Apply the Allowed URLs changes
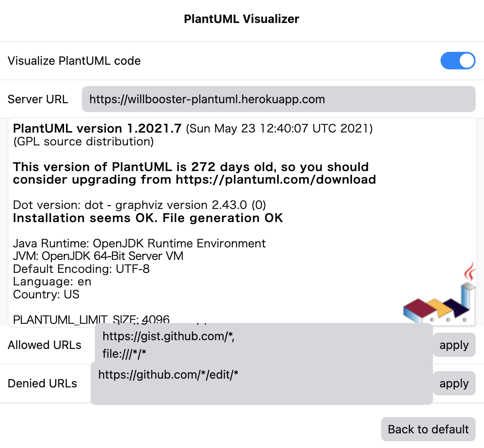The width and height of the screenshot is (484, 448). pos(454,345)
